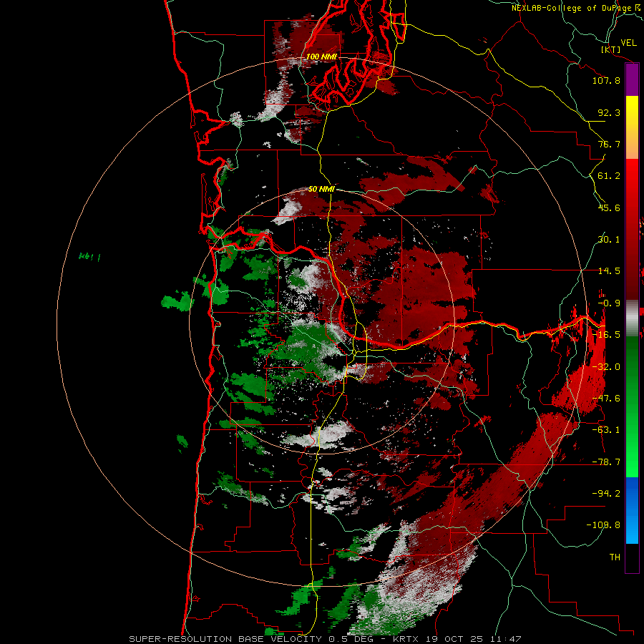Click the 100 NMI range ring label
The width and height of the screenshot is (644, 644).
point(321,57)
